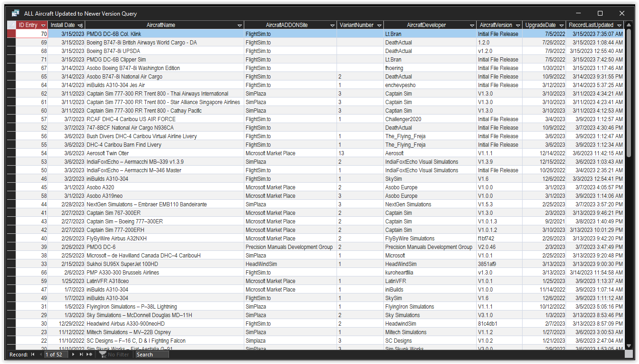
Task: Select row selector for FlyByWire Airbus A32NXH
Action: coord(11,239)
